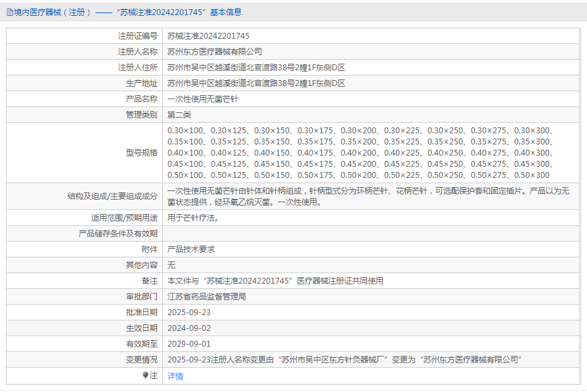This screenshot has height=392, width=587.
Task: Select expiry date 2029-09-01
Action: pos(189,343)
